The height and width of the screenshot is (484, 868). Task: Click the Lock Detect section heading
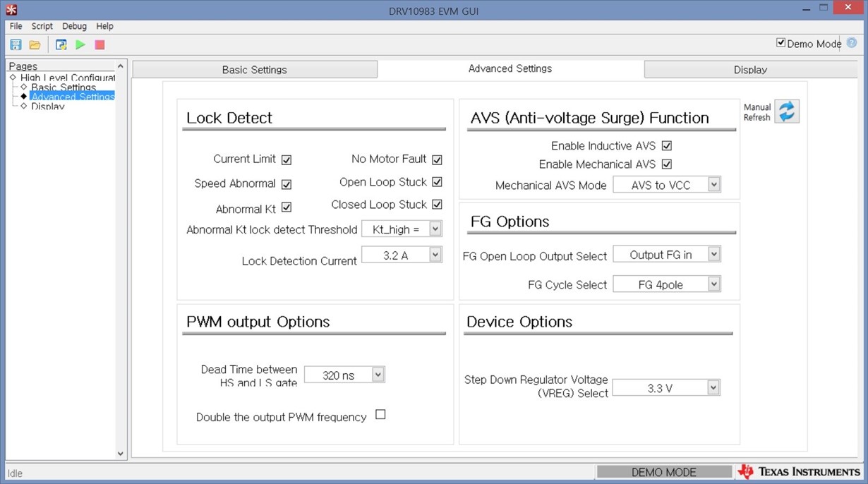229,118
